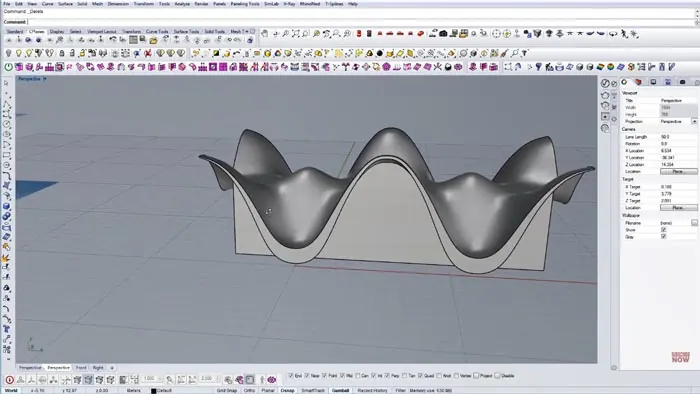
Task: Enable the Cen osnap checkbox
Action: tap(358, 376)
